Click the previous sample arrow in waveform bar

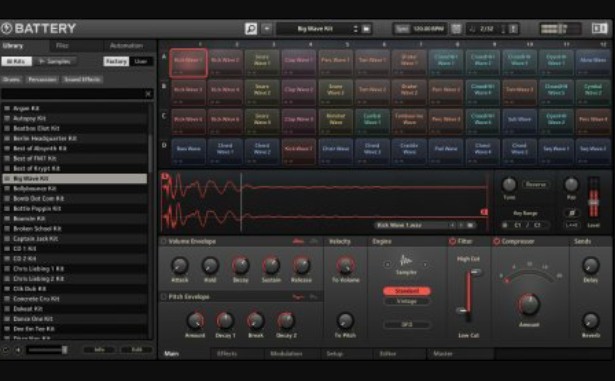pos(452,225)
